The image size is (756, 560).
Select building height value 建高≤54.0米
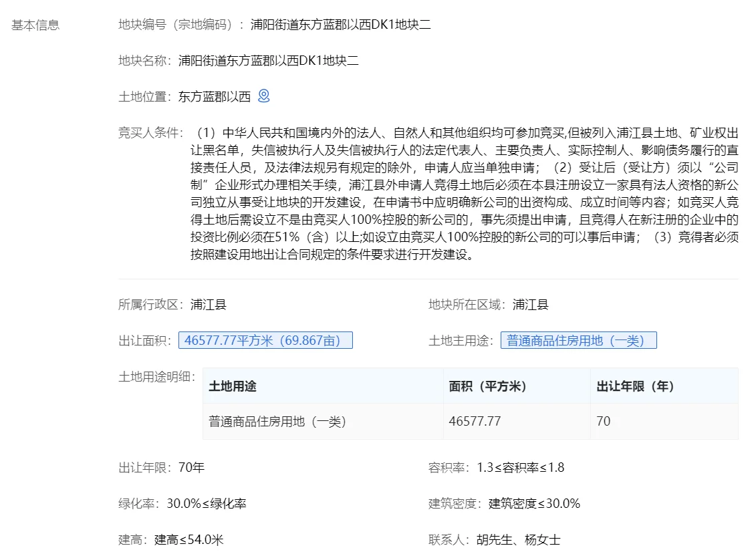pyautogui.click(x=189, y=540)
